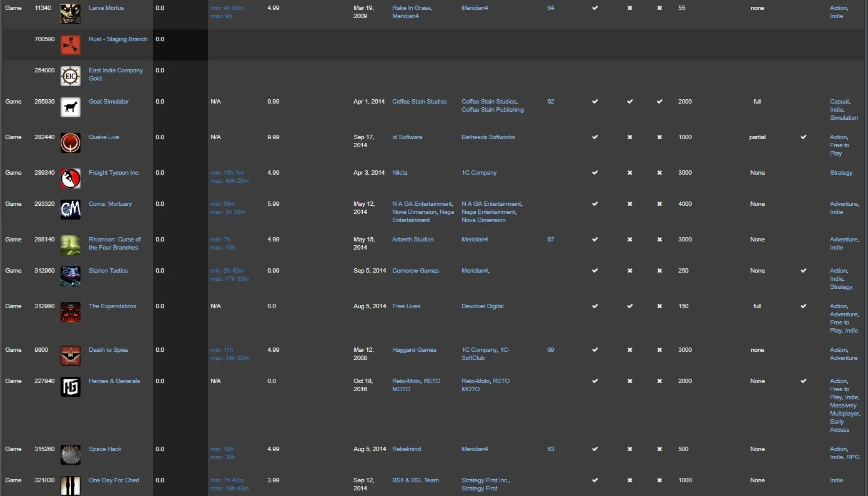The height and width of the screenshot is (496, 868).
Task: Click the Massively Multiplayer genre tag
Action: [844, 409]
